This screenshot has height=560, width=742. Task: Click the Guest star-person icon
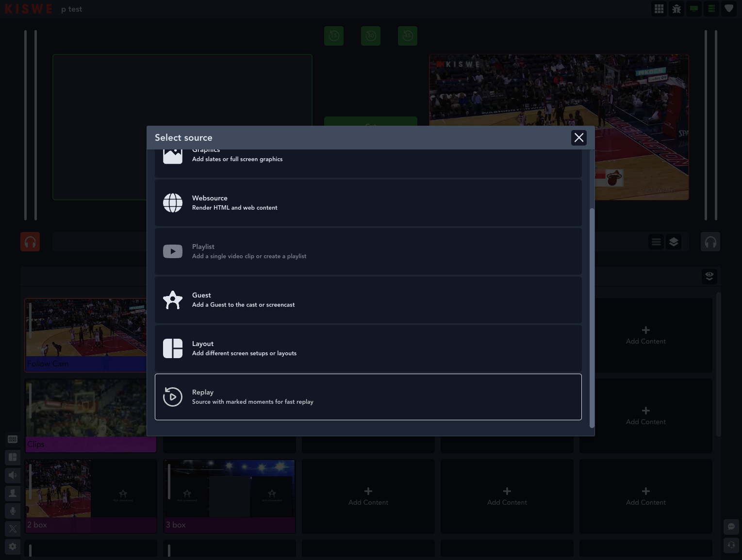click(x=172, y=299)
